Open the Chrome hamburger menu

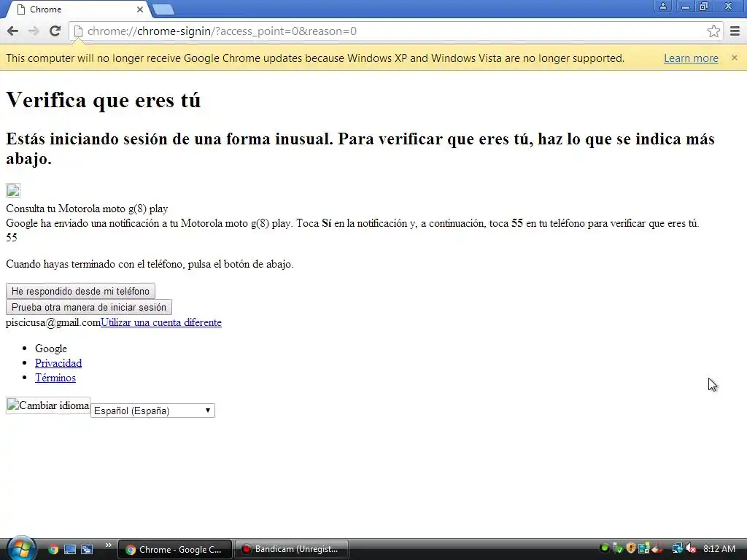click(735, 31)
